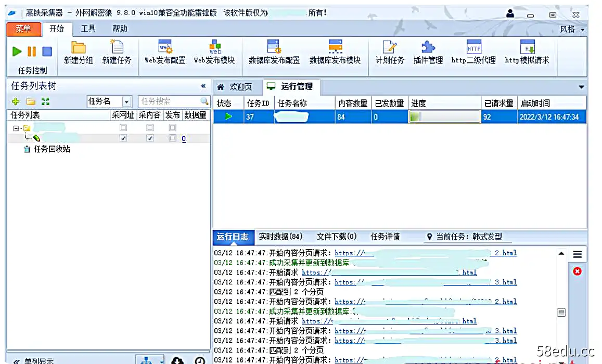This screenshot has height=364, width=602.
Task: Open the user account icon in title bar
Action: [510, 14]
